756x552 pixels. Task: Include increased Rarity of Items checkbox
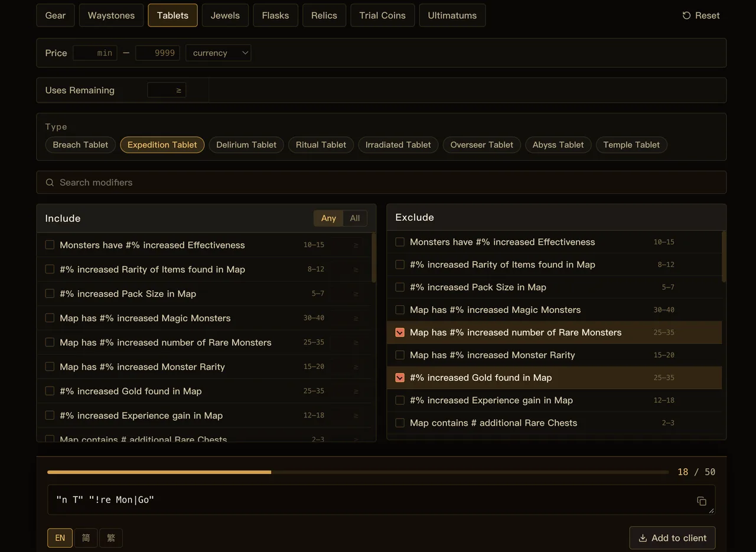[x=50, y=269]
